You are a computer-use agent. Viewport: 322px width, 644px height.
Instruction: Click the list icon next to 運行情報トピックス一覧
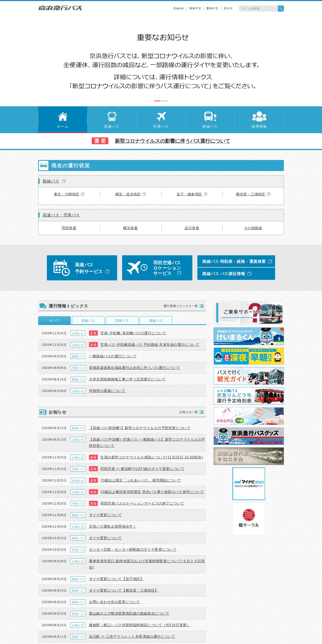202,306
